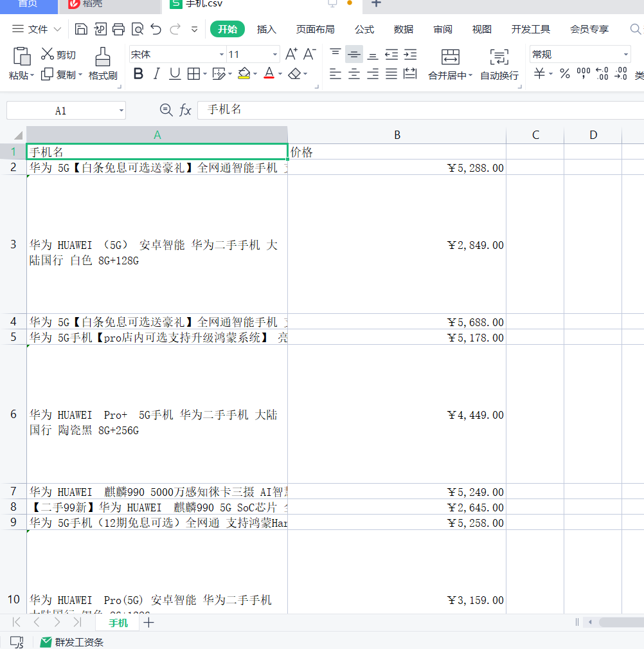
Task: Apply cell borders icon
Action: (x=193, y=74)
